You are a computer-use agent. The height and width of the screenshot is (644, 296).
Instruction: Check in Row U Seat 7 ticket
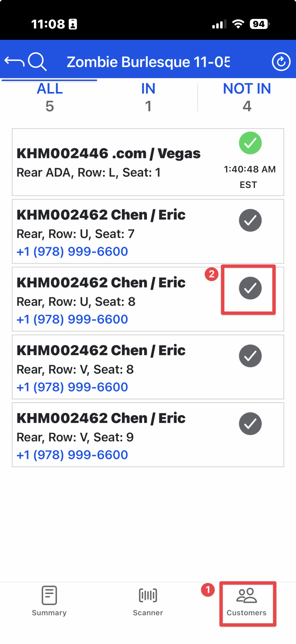tap(250, 220)
